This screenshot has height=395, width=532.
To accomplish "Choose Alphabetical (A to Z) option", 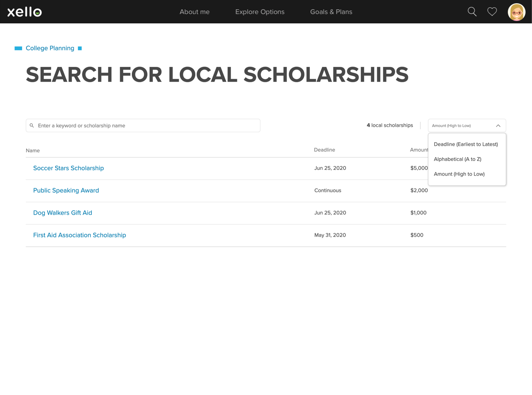I will (x=457, y=159).
